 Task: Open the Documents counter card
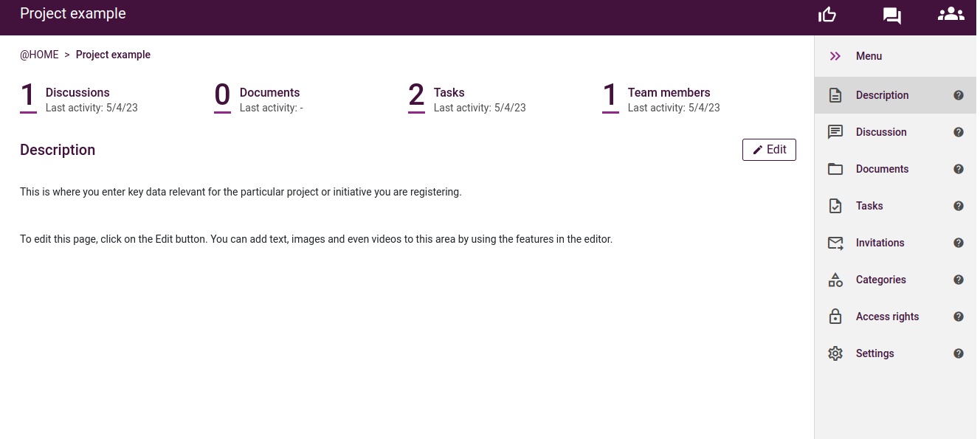coord(258,98)
